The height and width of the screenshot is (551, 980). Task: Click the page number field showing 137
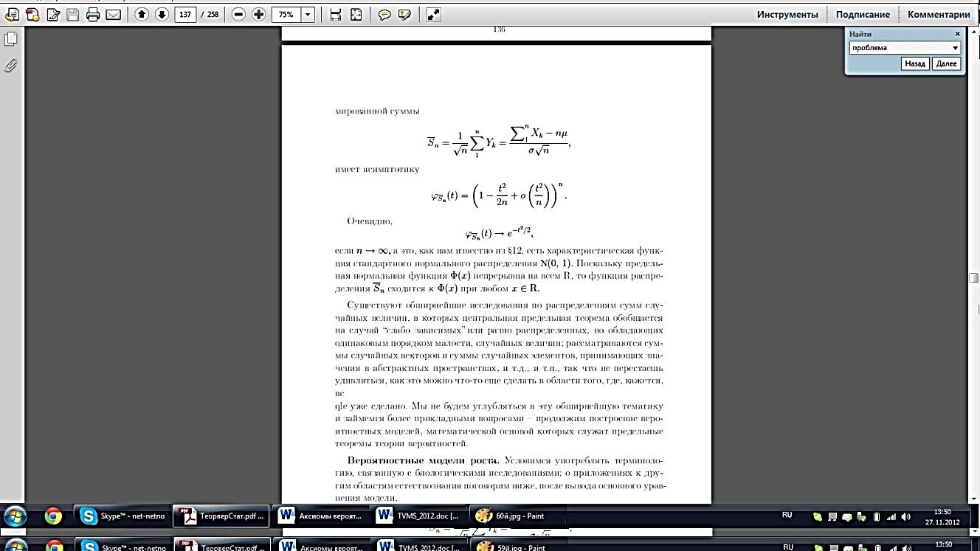[184, 14]
